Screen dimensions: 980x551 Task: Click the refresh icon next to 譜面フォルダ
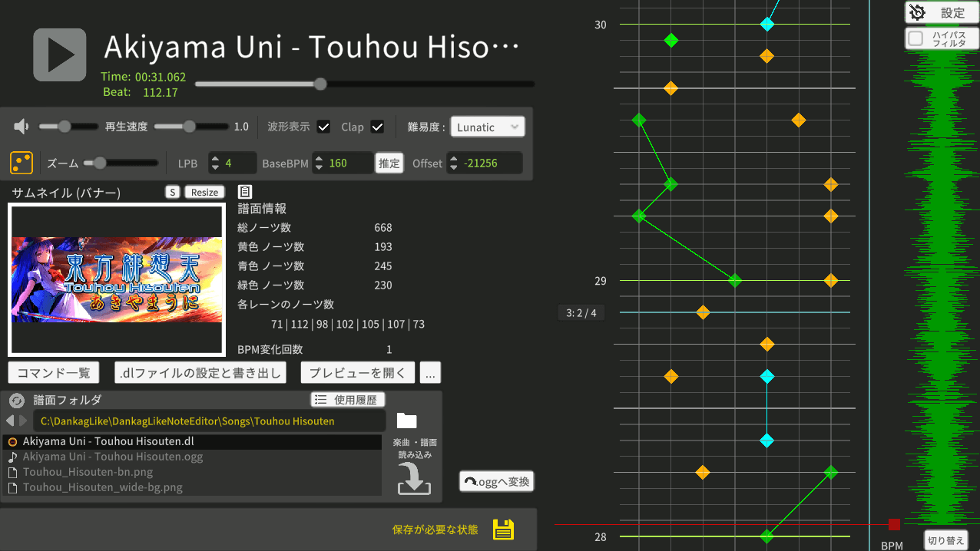click(x=17, y=400)
